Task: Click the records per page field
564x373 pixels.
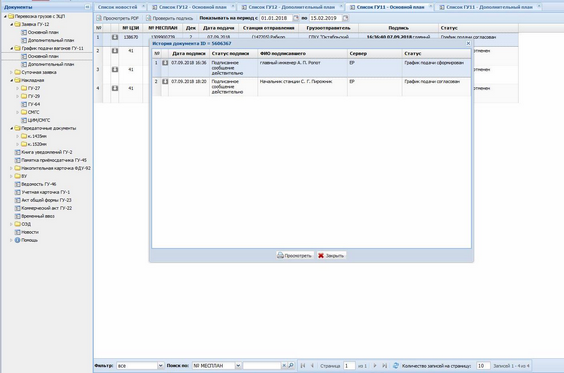Action: coord(483,365)
